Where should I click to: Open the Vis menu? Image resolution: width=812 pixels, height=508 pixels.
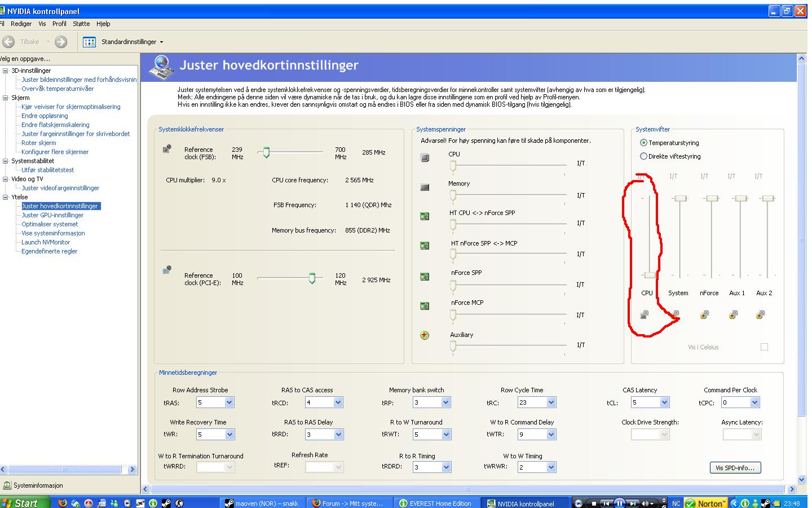42,24
